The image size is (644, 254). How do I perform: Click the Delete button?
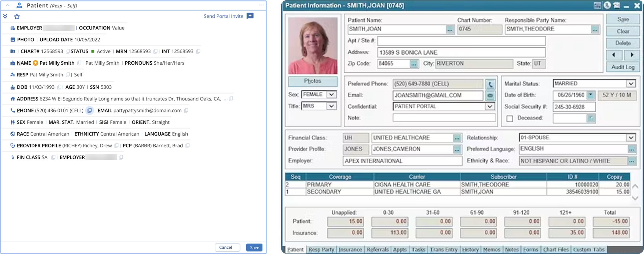pyautogui.click(x=623, y=43)
